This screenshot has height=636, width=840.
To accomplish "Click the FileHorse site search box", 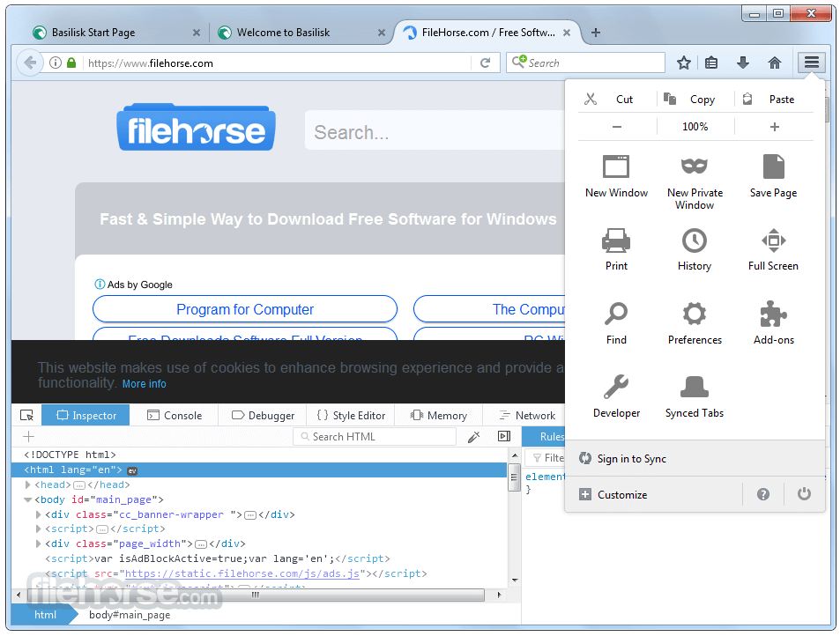I will [435, 131].
